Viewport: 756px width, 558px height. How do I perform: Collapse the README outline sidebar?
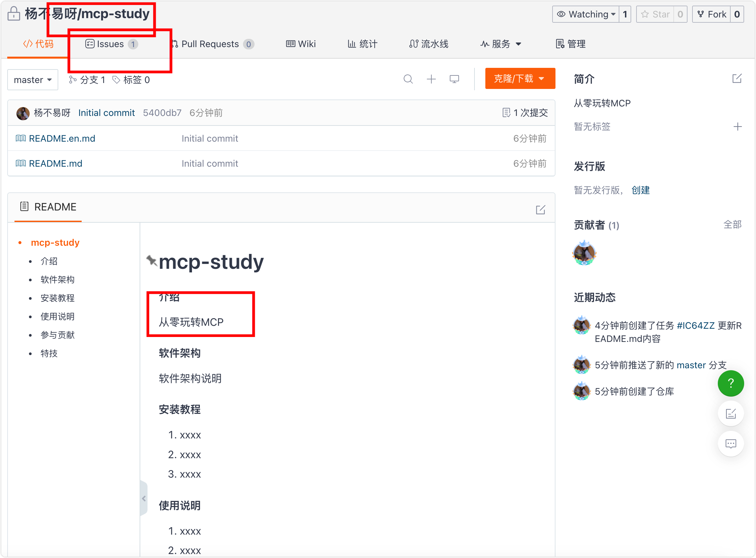144,498
